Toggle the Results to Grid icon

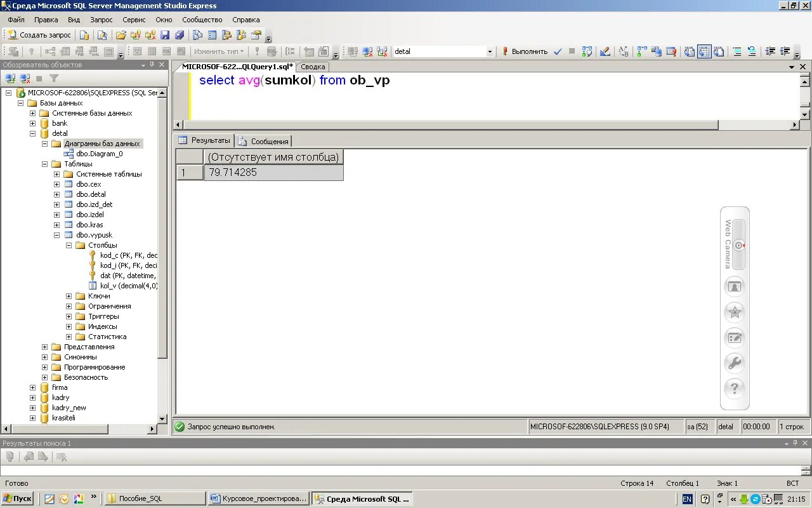704,51
